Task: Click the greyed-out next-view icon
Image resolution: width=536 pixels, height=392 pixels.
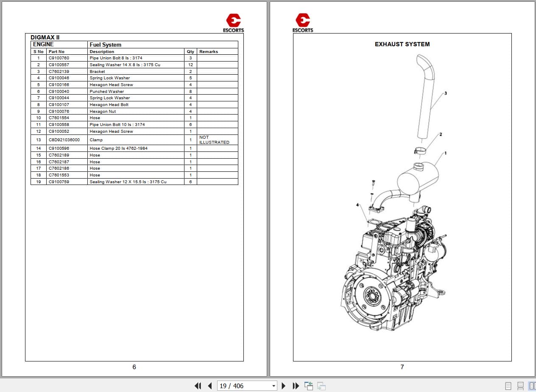Action: pyautogui.click(x=321, y=386)
